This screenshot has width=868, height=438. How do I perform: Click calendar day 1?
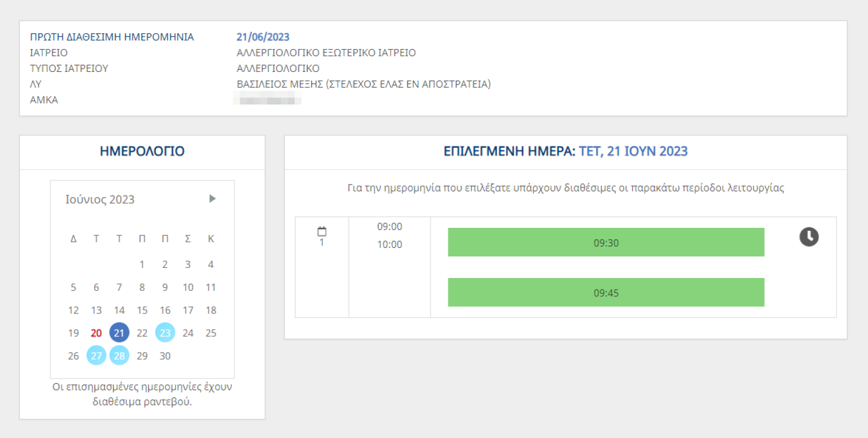tap(142, 264)
